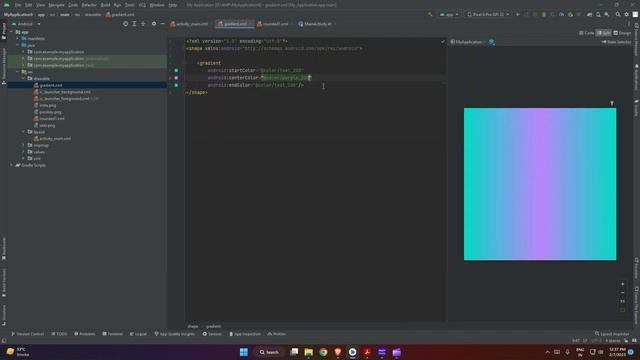Open Brave browser from the taskbar
Viewport: 640px width, 360px height.
click(338, 352)
